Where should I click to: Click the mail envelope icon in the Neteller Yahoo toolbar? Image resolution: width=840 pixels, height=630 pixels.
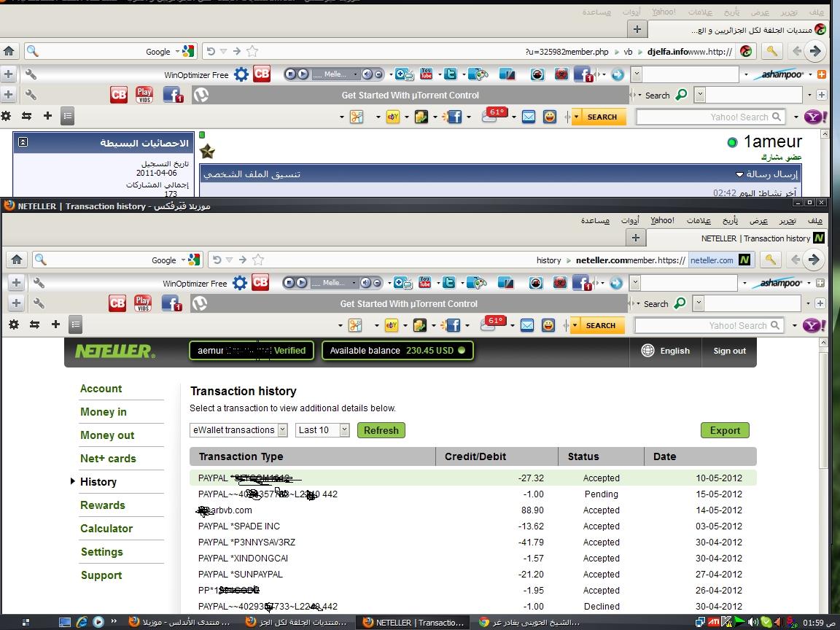tap(527, 325)
